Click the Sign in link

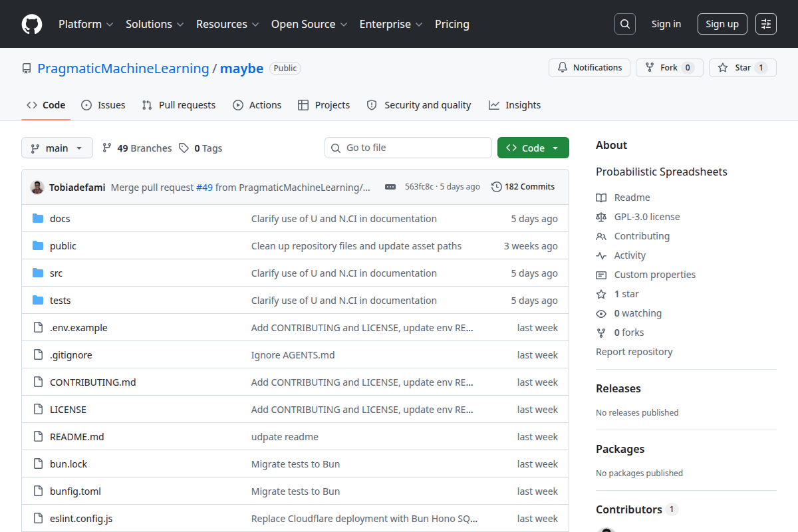pos(666,24)
